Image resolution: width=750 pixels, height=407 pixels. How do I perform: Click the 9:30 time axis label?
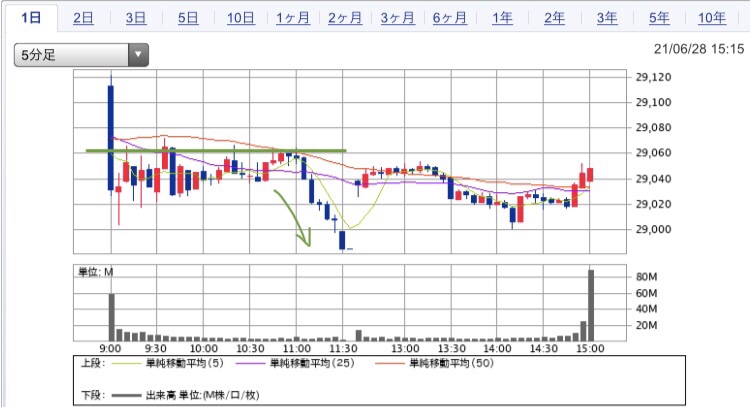coord(155,349)
